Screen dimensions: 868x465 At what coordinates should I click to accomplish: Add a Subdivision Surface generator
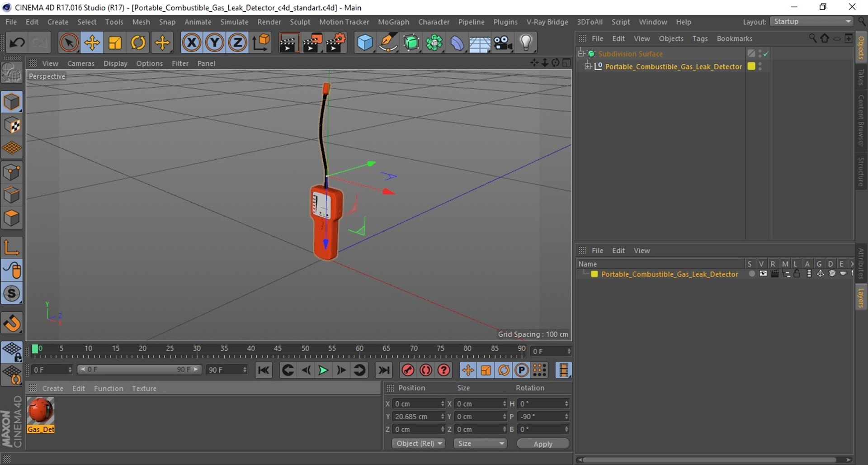pos(411,43)
